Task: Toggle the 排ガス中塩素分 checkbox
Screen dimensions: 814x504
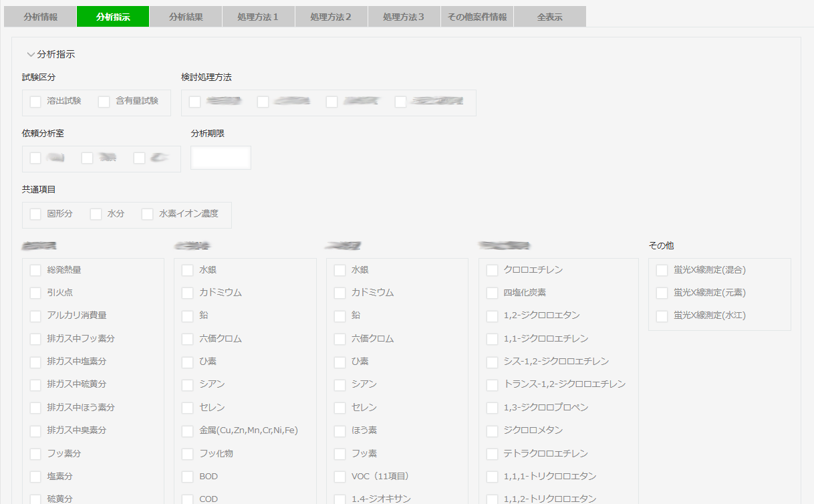Action: [35, 362]
